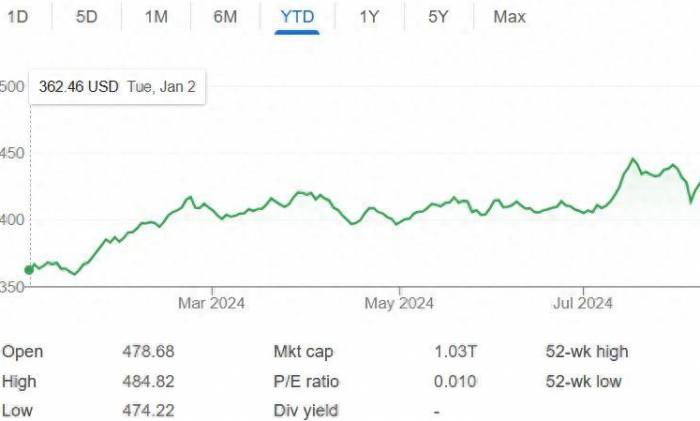Click the Mar 2024 axis label
Screen dimensions: 700x421
click(x=212, y=303)
